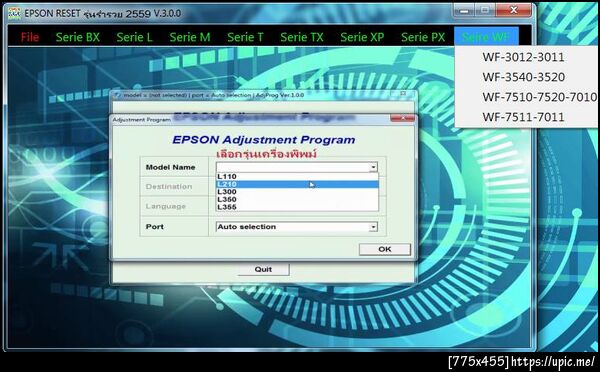Select L300 in the model list
The image size is (600, 372).
tap(297, 192)
